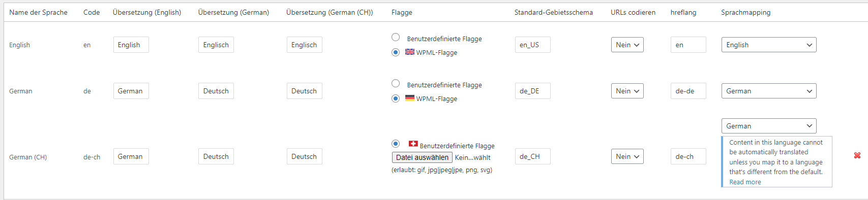The image size is (868, 200).
Task: Select custom flag radio for English
Action: (396, 37)
